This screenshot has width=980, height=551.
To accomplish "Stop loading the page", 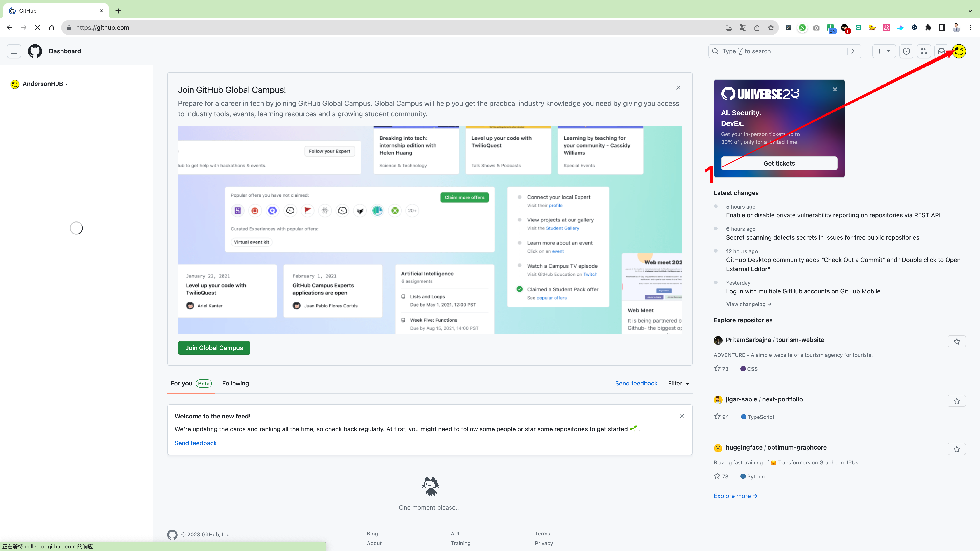I will point(38,27).
